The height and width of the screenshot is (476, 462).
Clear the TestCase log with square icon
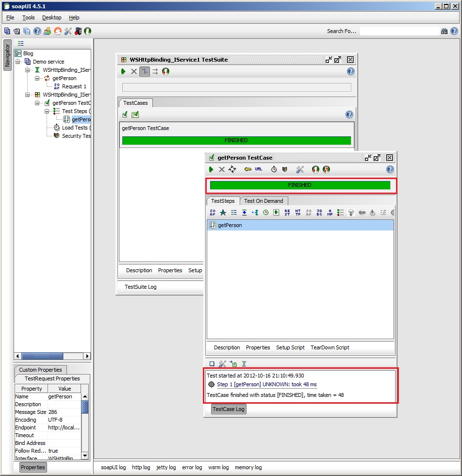click(x=212, y=364)
